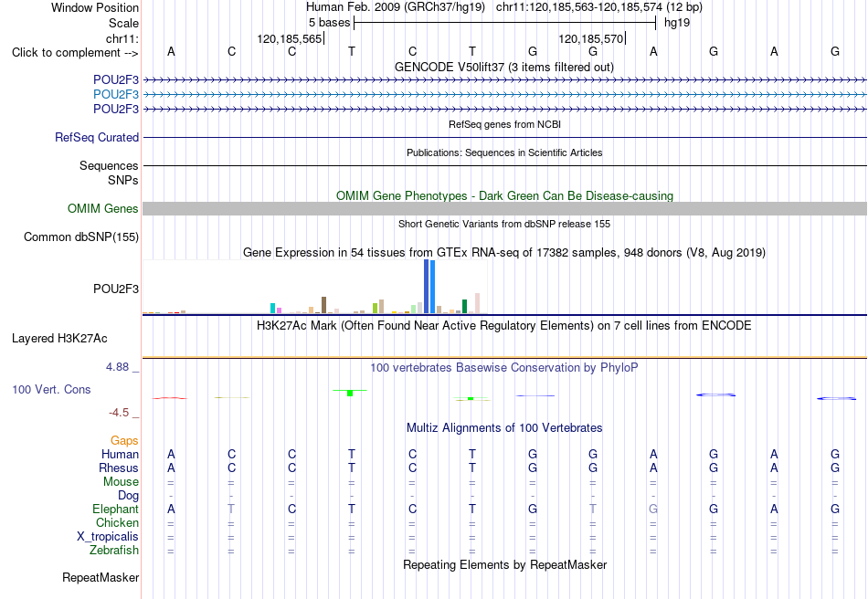Open the OMIM Gene Phenotypes track title
868x599 pixels.
coord(504,195)
